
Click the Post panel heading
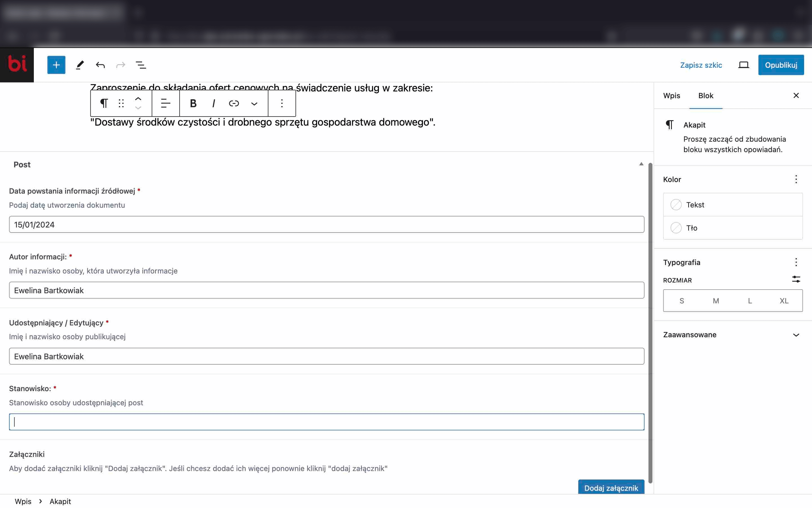(22, 165)
